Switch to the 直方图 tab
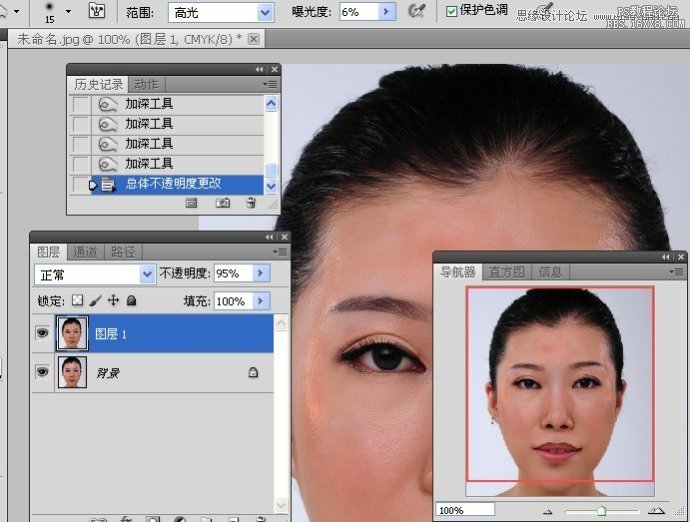 (x=508, y=272)
